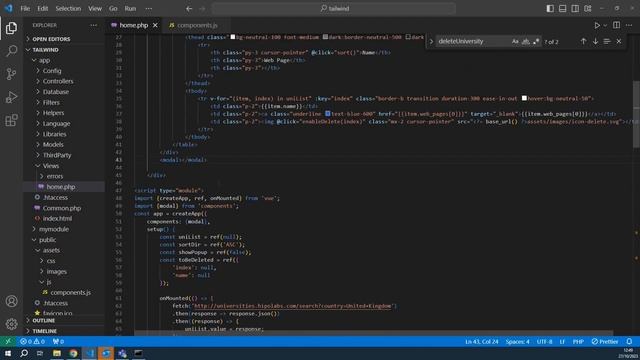Open the Run dropdown arrow beside play icon

(605, 25)
